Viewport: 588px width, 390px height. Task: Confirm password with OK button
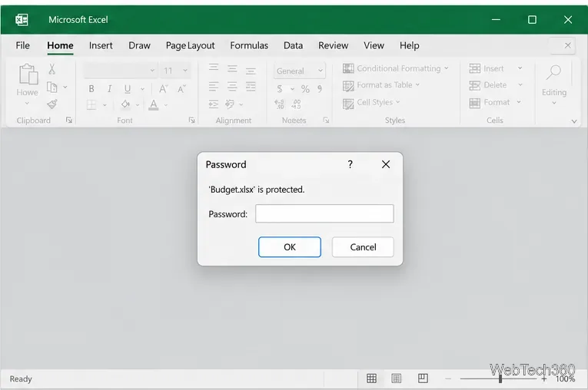[x=290, y=247]
